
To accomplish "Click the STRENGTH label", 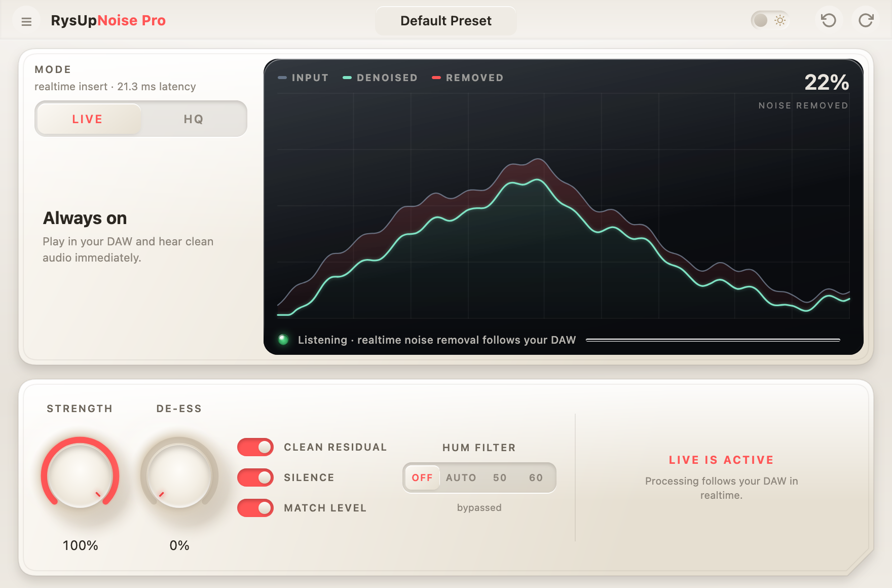I will [80, 409].
